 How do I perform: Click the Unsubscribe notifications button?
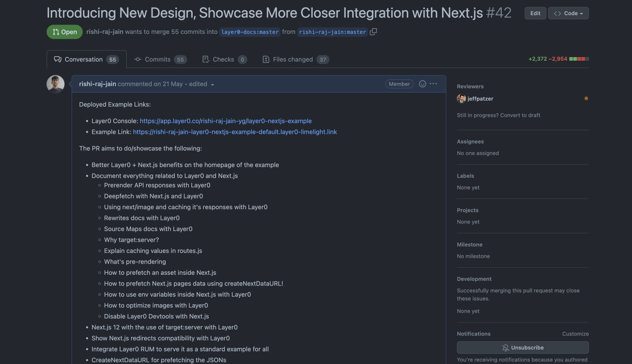click(x=523, y=347)
